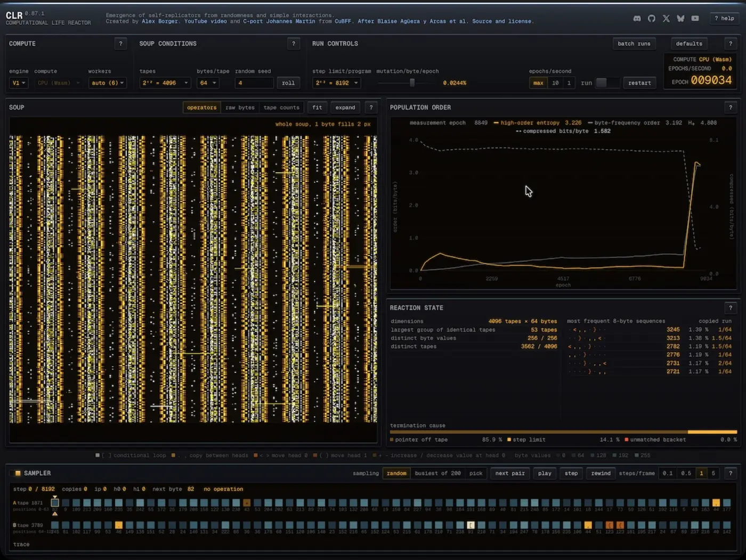Click the soup visualization canvas
The image size is (746, 560).
click(x=193, y=279)
